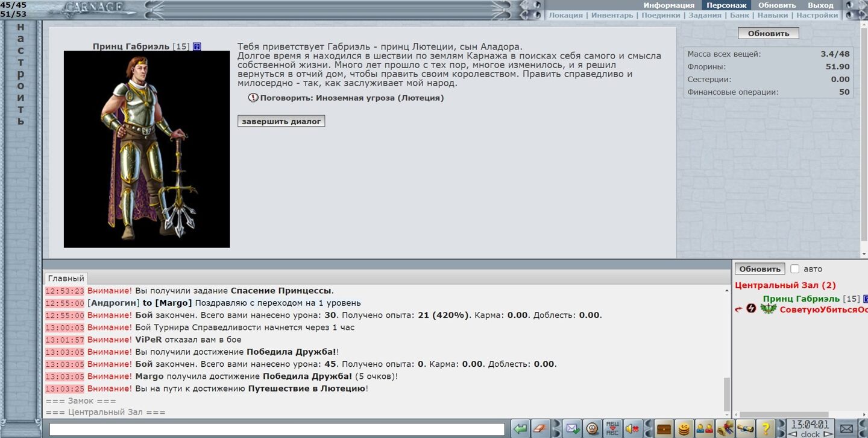Click the ribbon and trumpet icon
Screen dimensions: 868x438
pyautogui.click(x=725, y=429)
